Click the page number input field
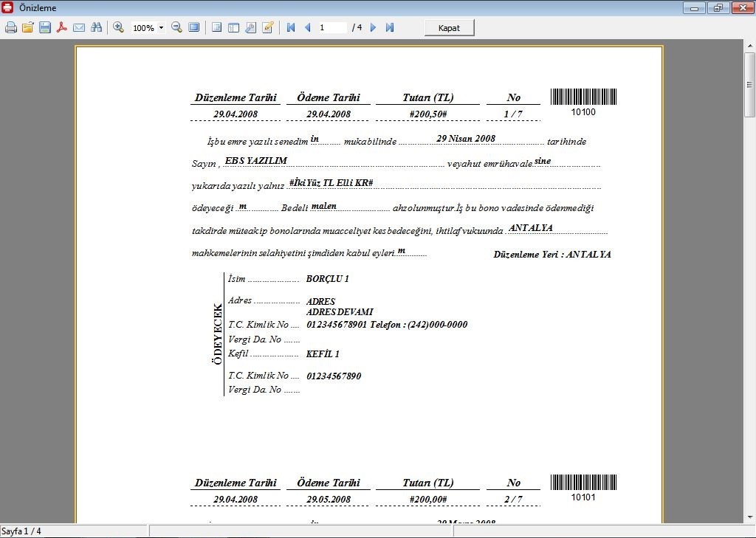The image size is (756, 538). point(331,27)
